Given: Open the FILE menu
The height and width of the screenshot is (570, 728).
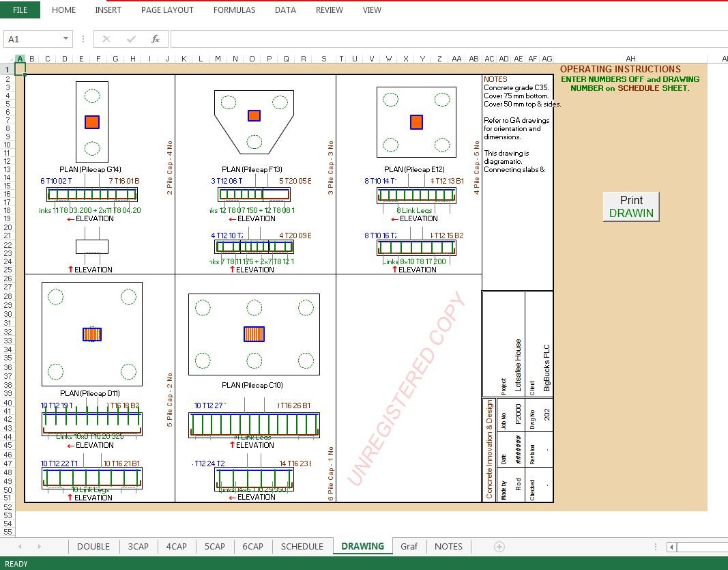Looking at the screenshot, I should (20, 10).
